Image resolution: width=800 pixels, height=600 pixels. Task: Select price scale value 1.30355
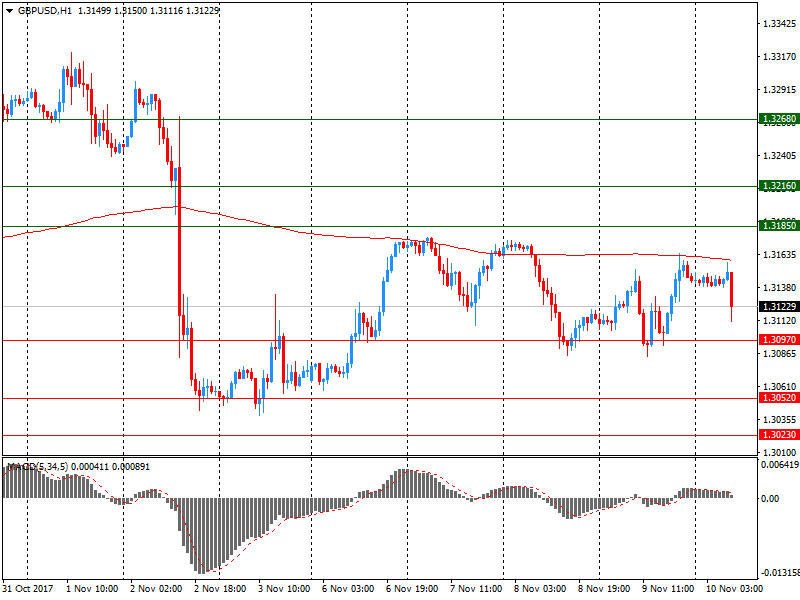point(779,419)
